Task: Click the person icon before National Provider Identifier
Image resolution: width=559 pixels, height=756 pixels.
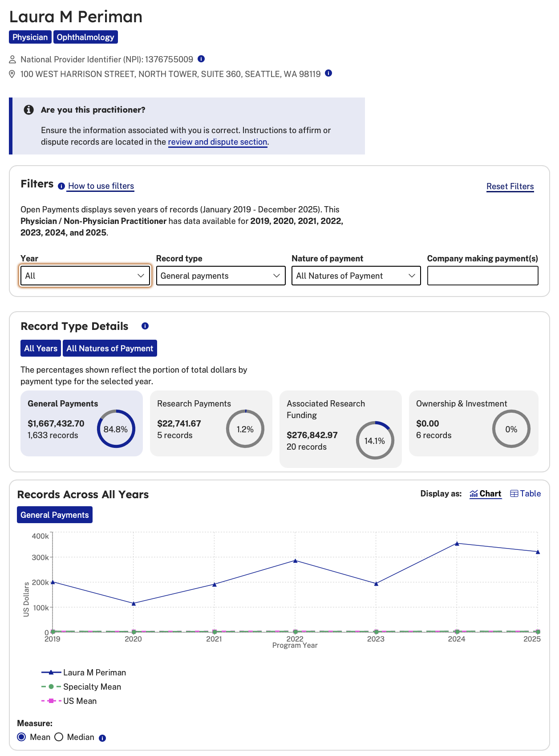Action: (x=12, y=60)
